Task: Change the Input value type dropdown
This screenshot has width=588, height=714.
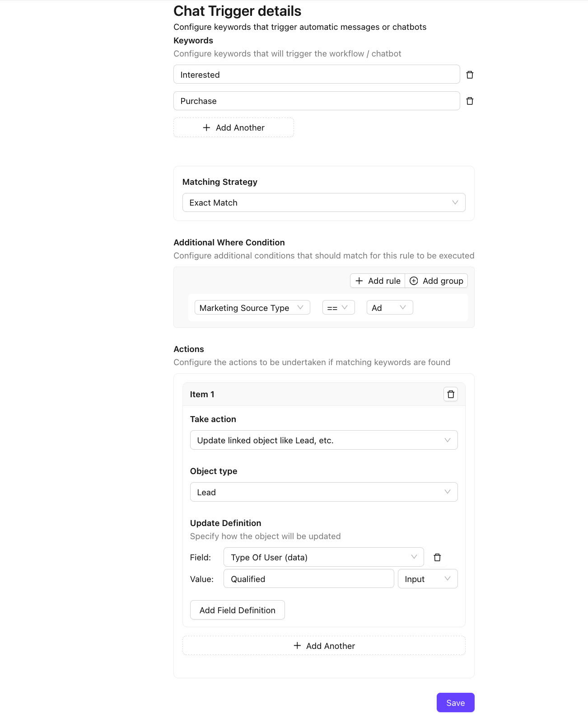Action: 427,579
